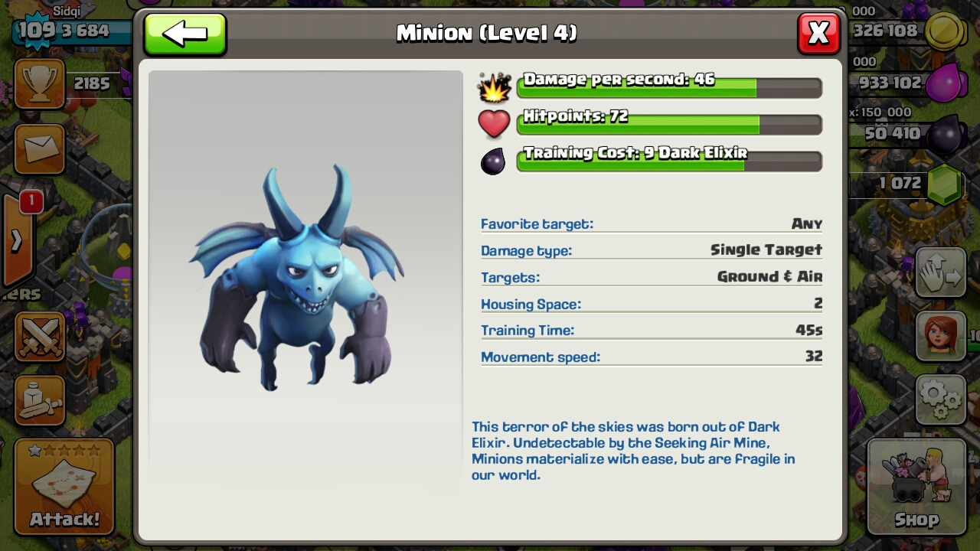Screen dimensions: 980x551
Task: Click the Damage per second bar
Action: 669,86
